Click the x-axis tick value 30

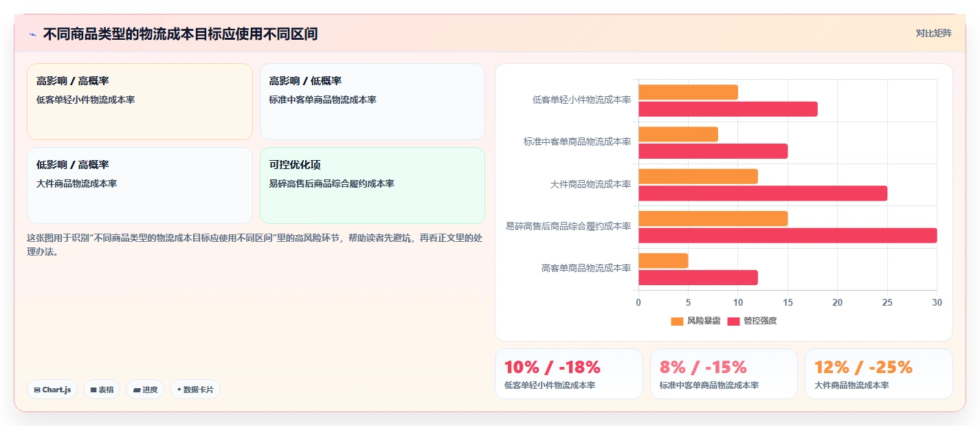(x=937, y=302)
